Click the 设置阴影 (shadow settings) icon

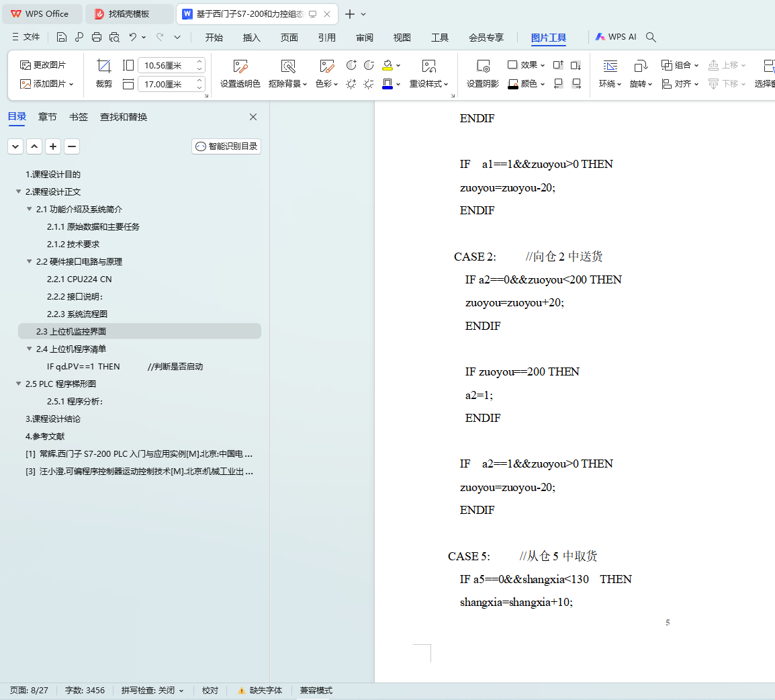click(483, 73)
